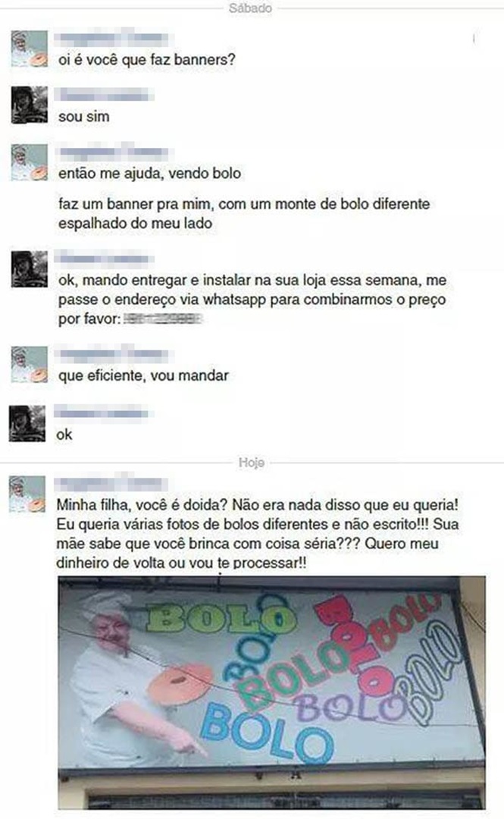Select the "sou sim" message text
Image resolution: width=504 pixels, height=819 pixels.
[x=84, y=116]
